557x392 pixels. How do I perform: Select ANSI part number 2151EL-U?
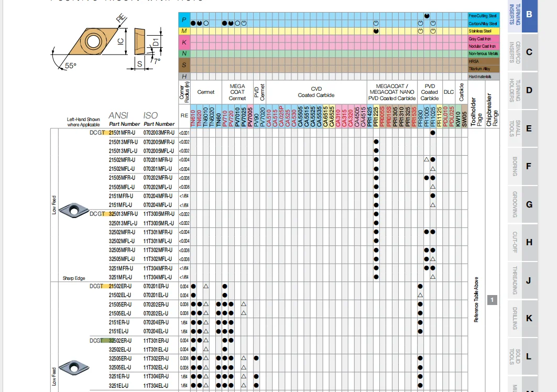pos(118,331)
